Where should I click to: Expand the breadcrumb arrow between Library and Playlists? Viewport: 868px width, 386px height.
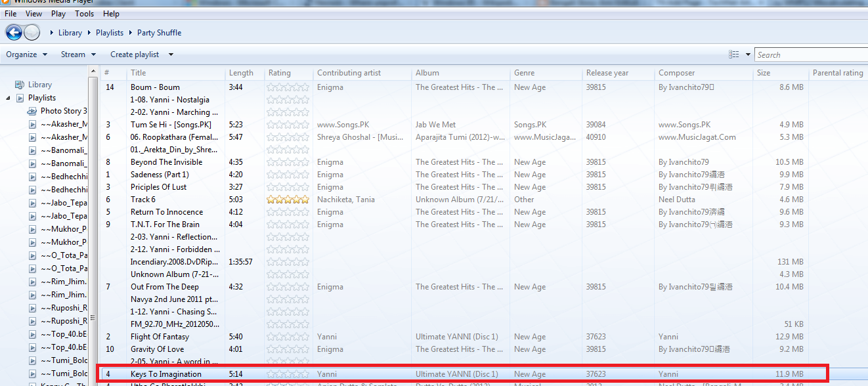coord(89,33)
